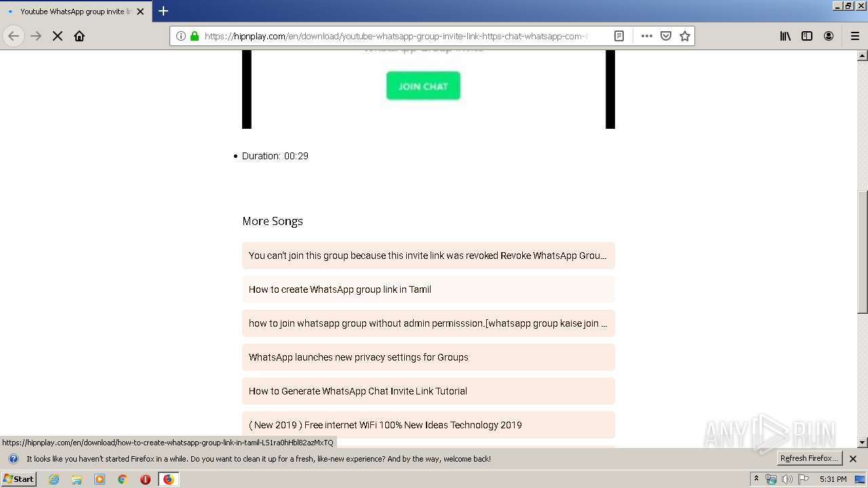Click the page scrollbar up arrow

863,56
